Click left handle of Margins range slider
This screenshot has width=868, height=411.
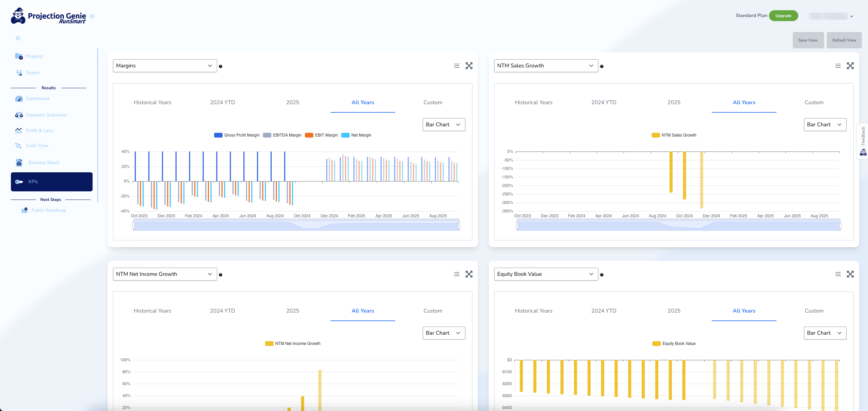click(134, 225)
